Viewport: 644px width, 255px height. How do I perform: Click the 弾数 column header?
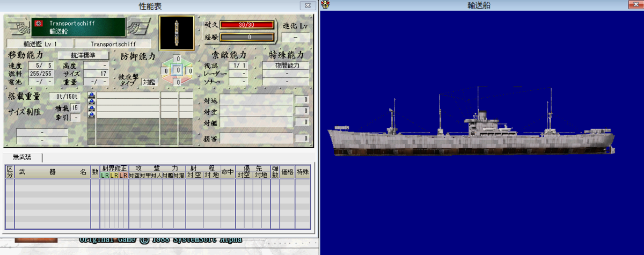tap(275, 172)
